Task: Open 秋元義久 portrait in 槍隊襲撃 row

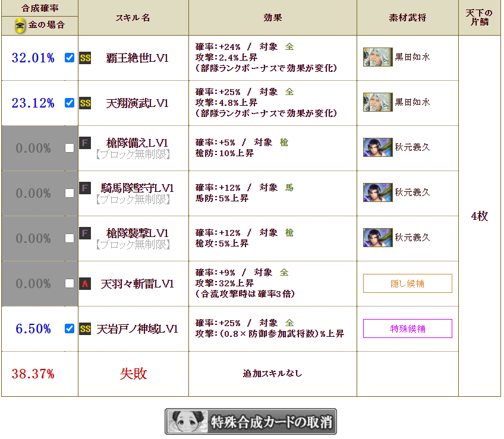Action: click(377, 238)
